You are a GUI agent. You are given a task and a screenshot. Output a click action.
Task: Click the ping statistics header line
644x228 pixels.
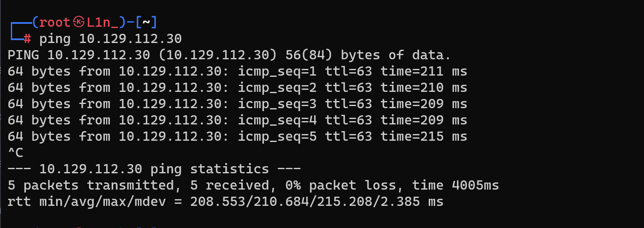click(x=154, y=169)
